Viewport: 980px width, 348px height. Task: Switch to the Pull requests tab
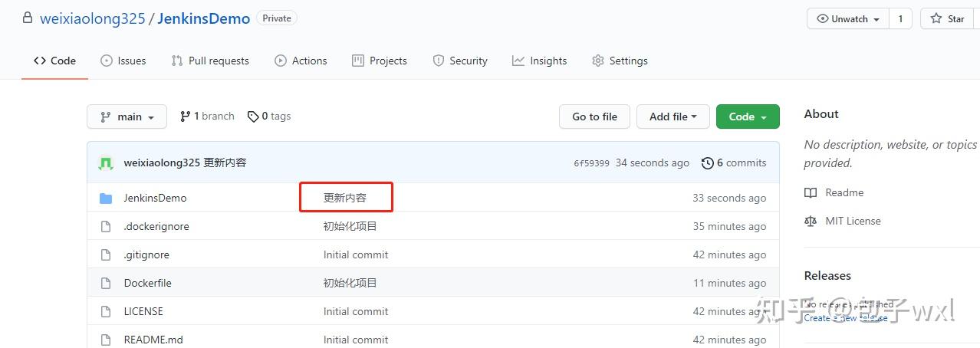(x=210, y=61)
